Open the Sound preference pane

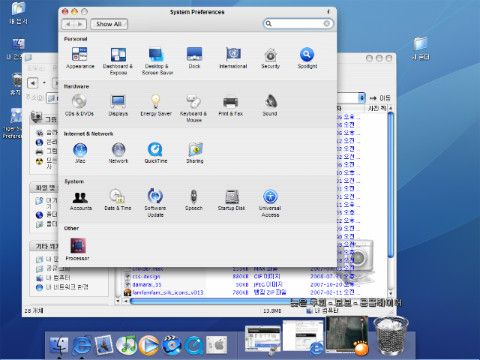pos(270,105)
